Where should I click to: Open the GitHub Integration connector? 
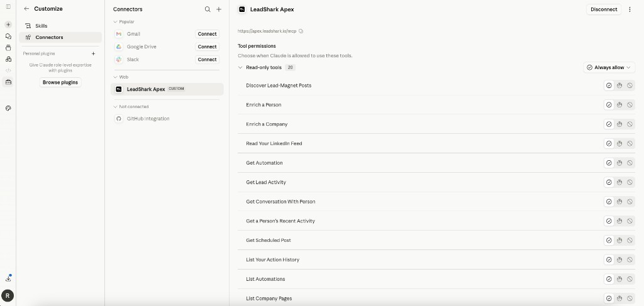[x=167, y=119]
